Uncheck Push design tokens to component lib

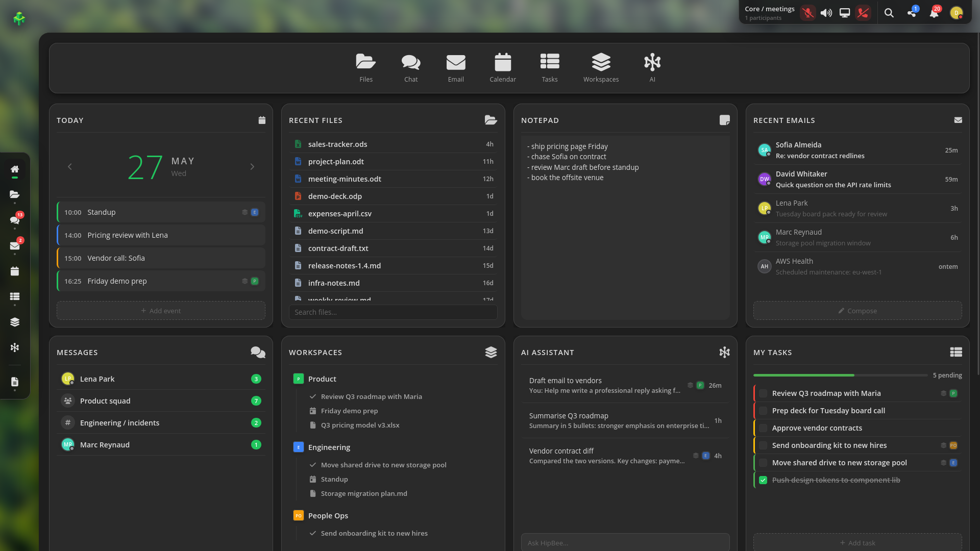pyautogui.click(x=763, y=480)
